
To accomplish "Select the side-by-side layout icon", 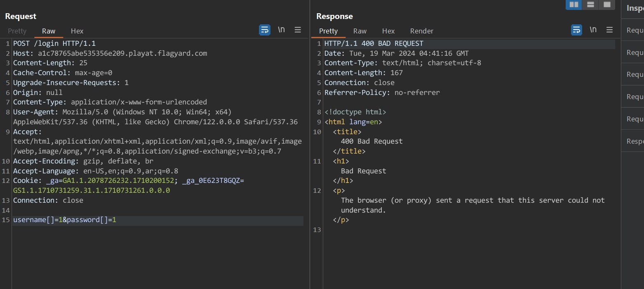I will click(573, 5).
